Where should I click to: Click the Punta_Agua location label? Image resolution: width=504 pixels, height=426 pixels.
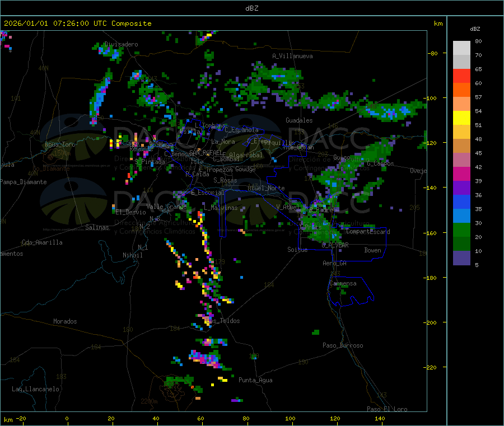(x=255, y=380)
